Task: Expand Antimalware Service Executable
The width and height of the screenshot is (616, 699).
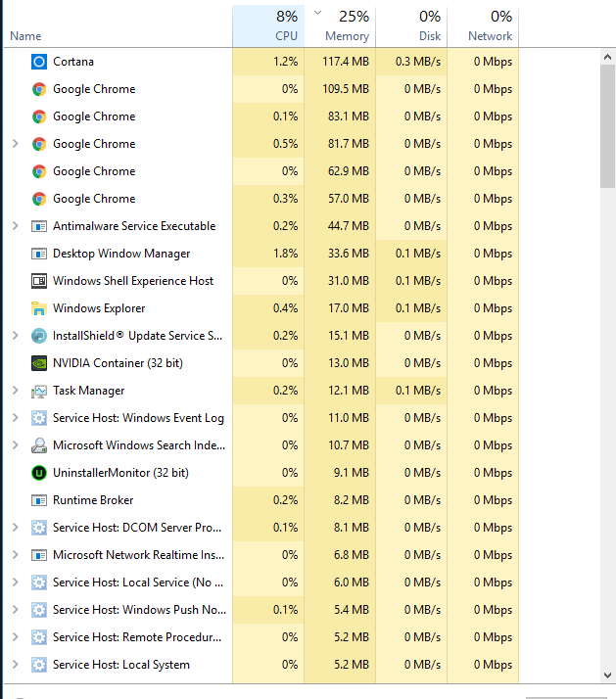Action: tap(15, 225)
